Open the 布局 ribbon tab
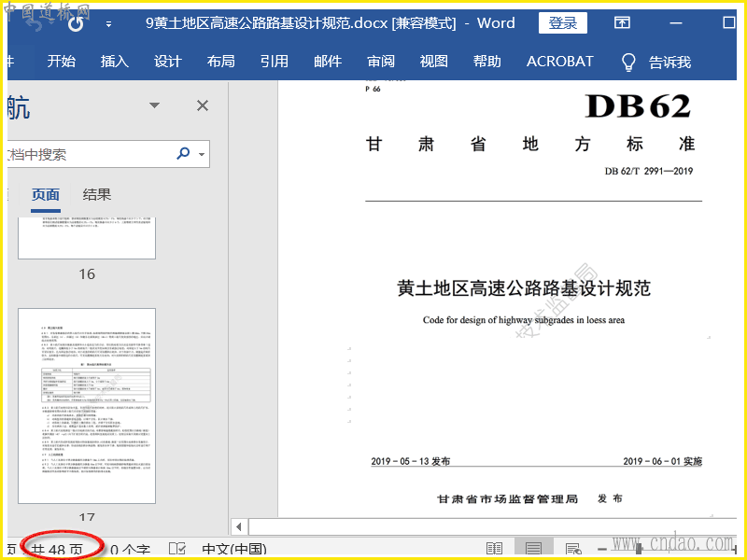 click(221, 61)
